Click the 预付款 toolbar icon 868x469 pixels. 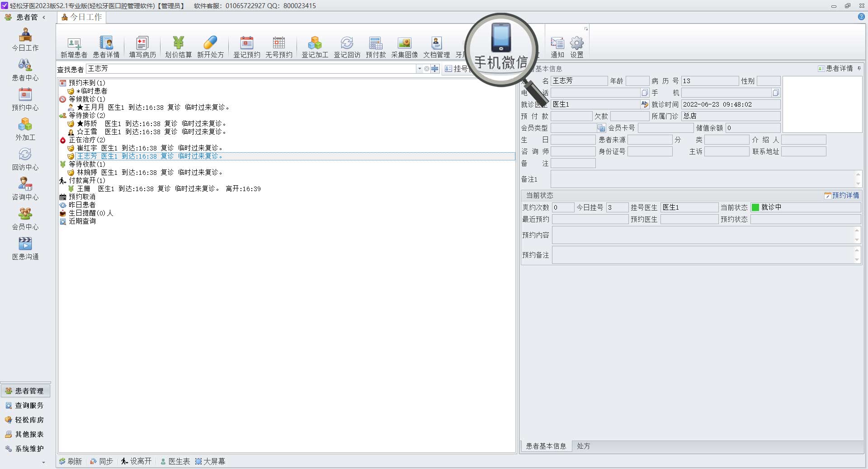[376, 47]
